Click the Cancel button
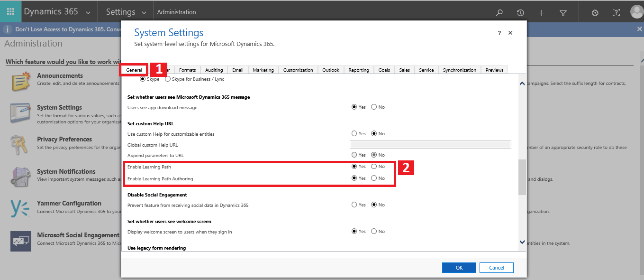This screenshot has height=280, width=644. (x=497, y=268)
